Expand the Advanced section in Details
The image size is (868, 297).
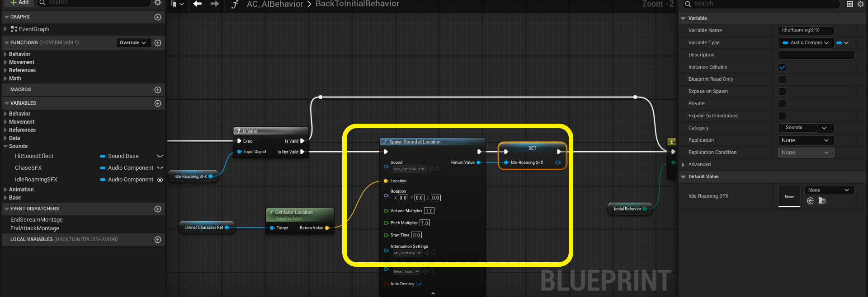tap(683, 165)
